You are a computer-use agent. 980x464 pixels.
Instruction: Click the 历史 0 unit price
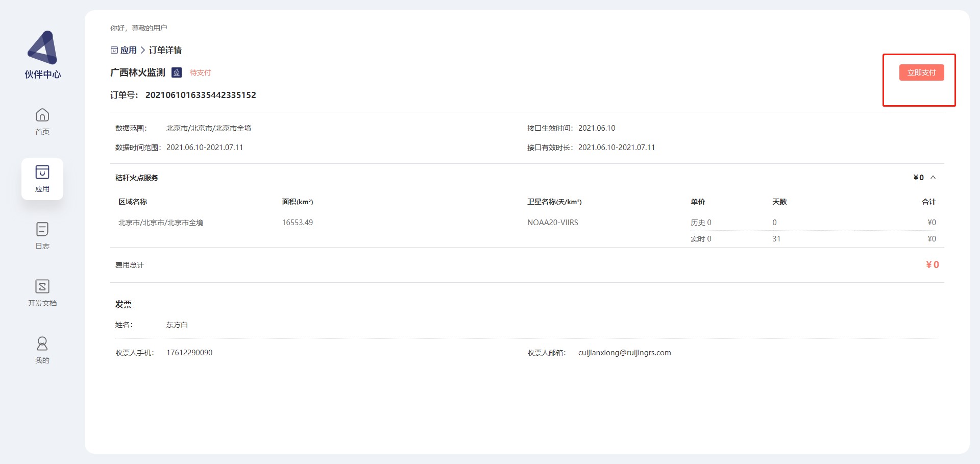(701, 223)
